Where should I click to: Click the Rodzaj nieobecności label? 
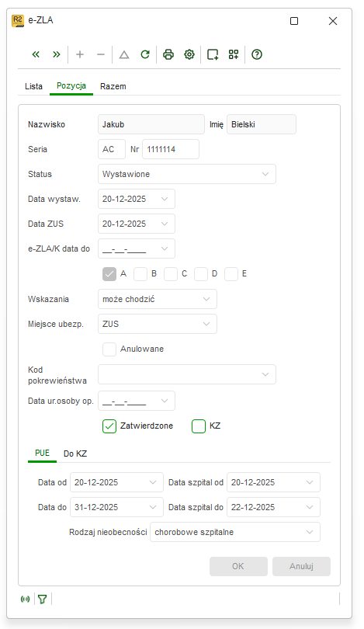108,533
